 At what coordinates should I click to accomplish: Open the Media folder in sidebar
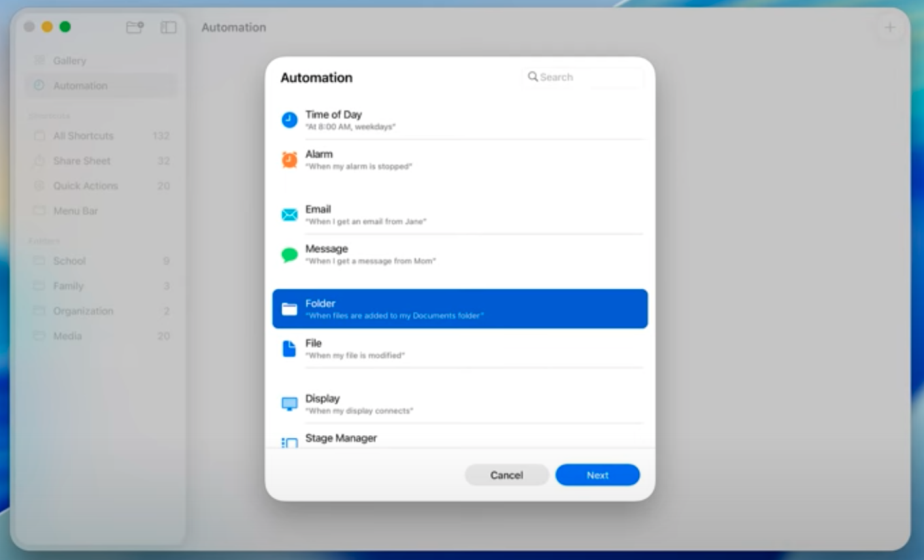click(67, 336)
